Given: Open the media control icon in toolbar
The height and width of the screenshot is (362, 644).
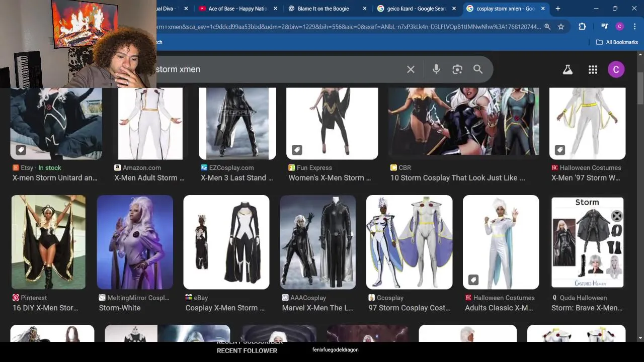Looking at the screenshot, I should point(605,27).
